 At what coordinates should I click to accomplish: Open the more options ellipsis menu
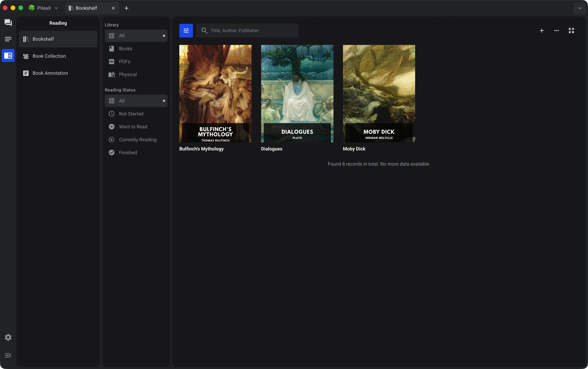point(557,30)
